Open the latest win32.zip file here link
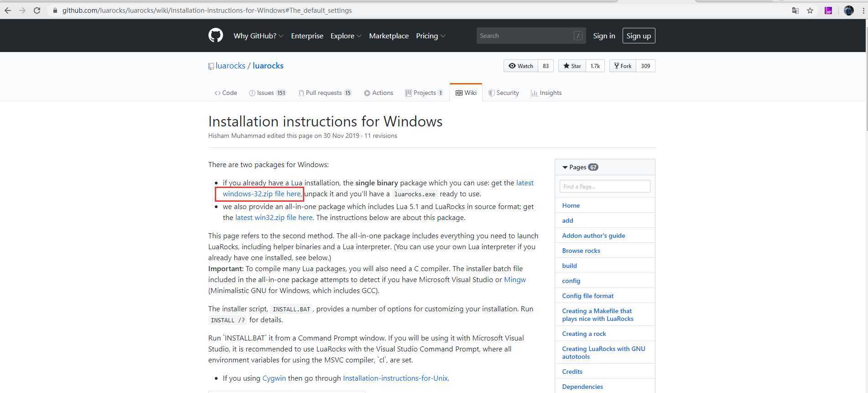This screenshot has width=868, height=393. pos(274,217)
